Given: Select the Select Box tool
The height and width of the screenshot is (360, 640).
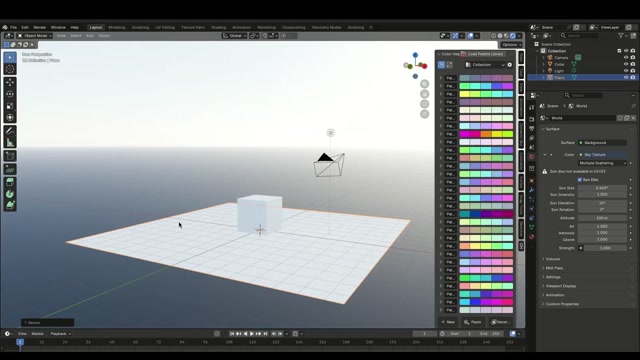Looking at the screenshot, I should tap(10, 58).
